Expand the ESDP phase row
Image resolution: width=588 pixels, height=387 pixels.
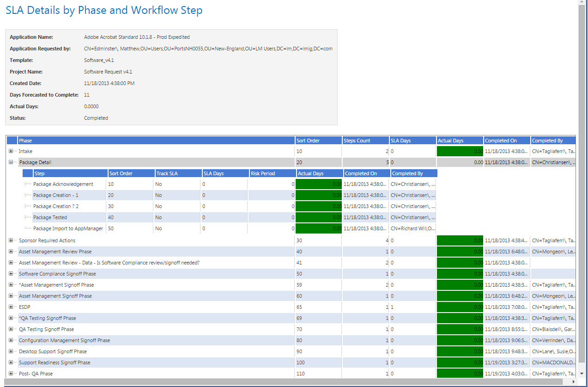[11, 307]
